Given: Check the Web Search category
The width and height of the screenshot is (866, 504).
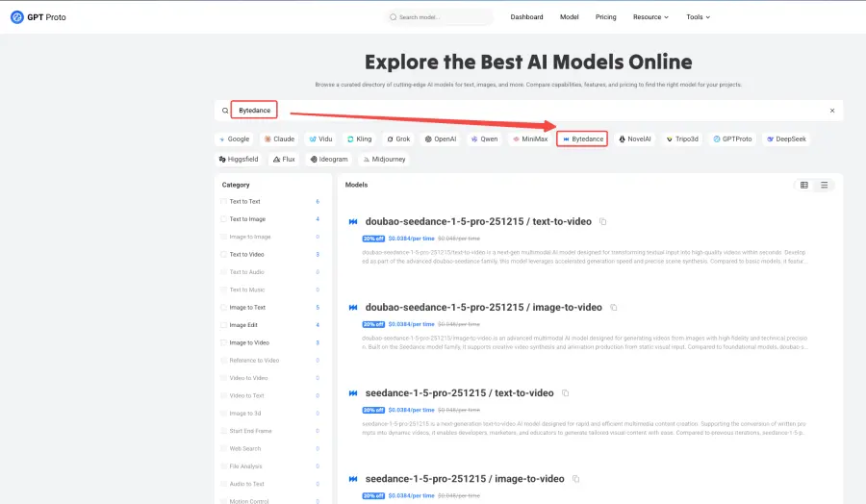Looking at the screenshot, I should 223,449.
